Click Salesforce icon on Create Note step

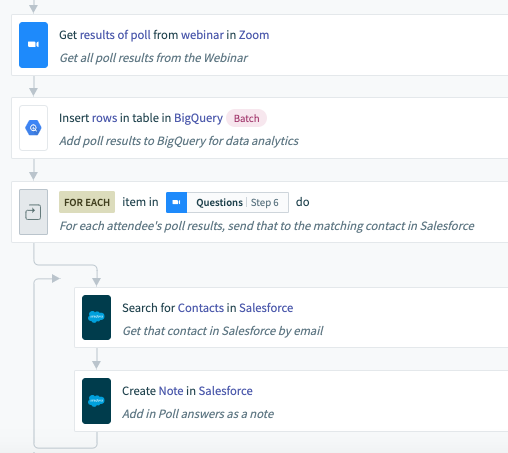coord(96,401)
